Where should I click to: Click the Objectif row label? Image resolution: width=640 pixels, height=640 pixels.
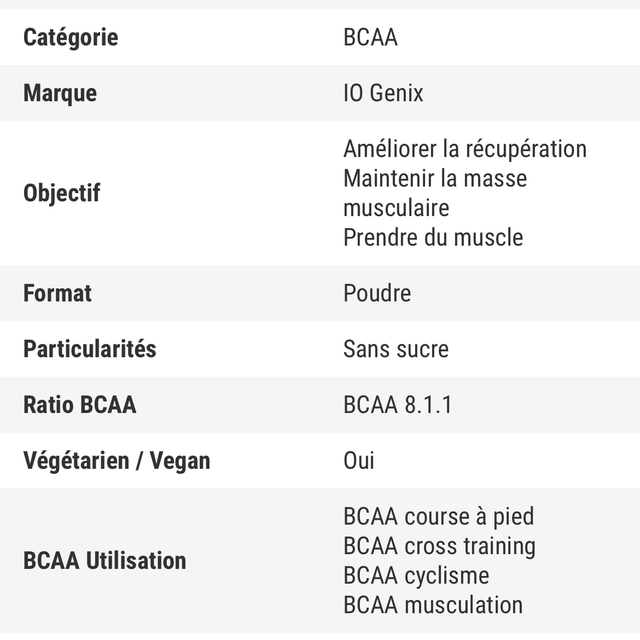[62, 193]
